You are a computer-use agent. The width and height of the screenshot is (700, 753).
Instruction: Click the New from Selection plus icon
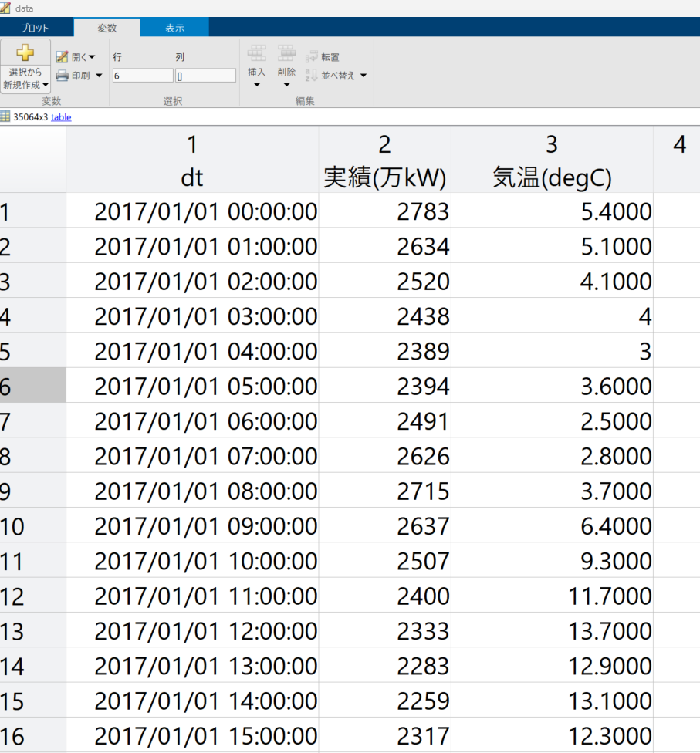click(25, 52)
